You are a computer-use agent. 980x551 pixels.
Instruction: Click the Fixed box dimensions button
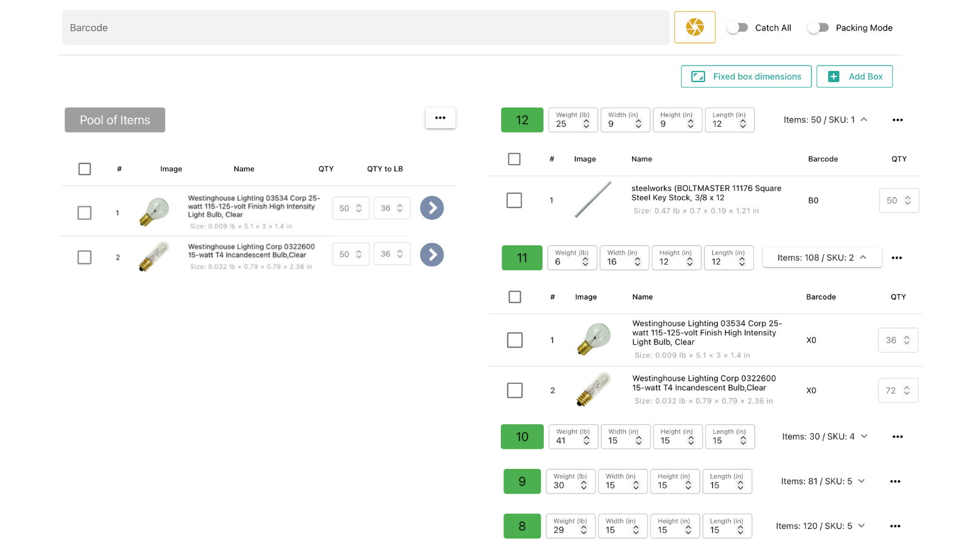(745, 77)
